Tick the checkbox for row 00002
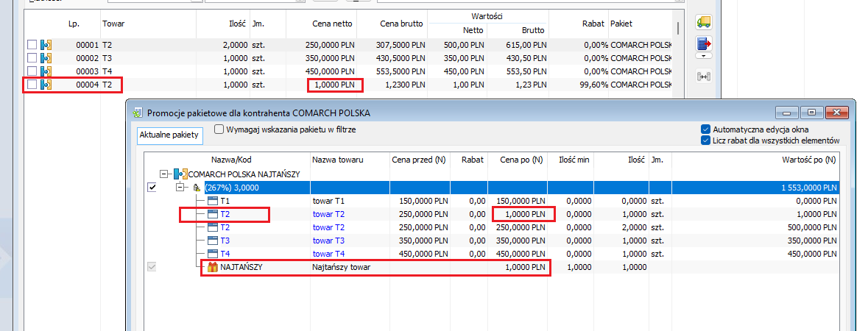868x331 pixels. [x=32, y=58]
